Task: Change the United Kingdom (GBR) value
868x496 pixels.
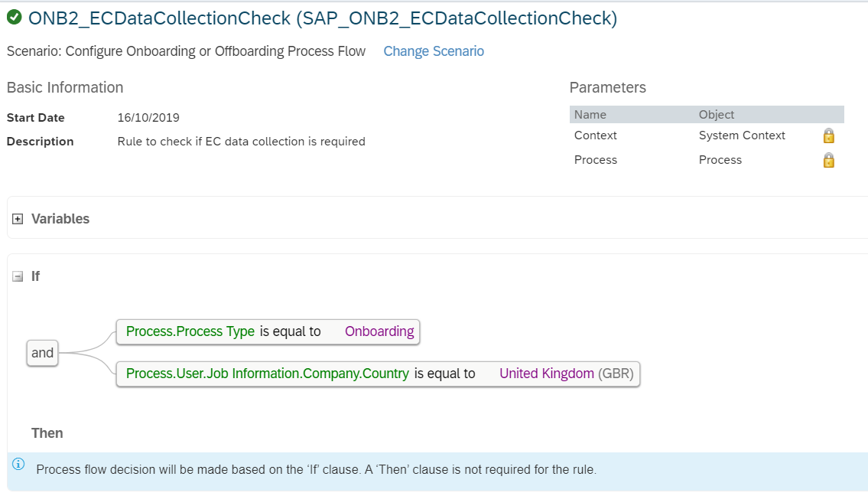Action: click(567, 374)
